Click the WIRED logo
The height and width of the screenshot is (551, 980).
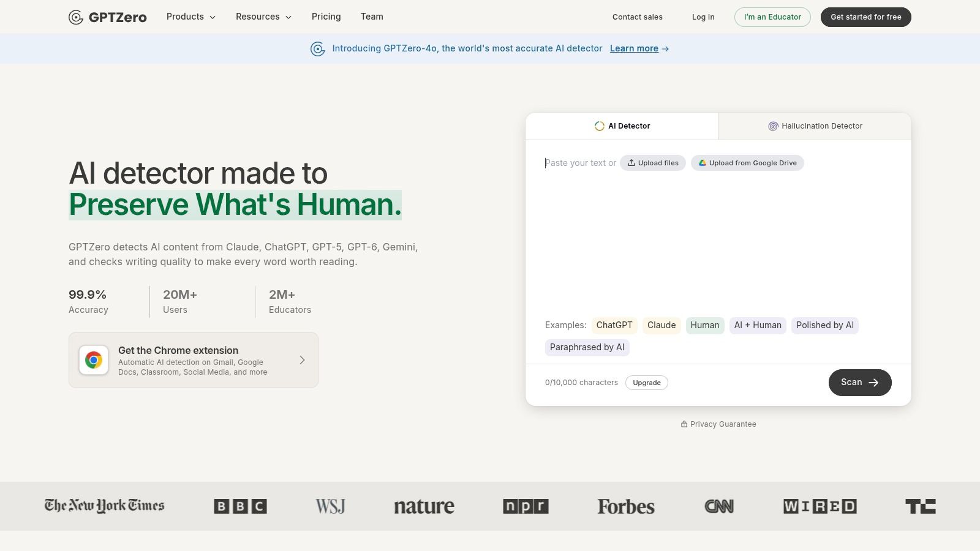click(x=820, y=506)
